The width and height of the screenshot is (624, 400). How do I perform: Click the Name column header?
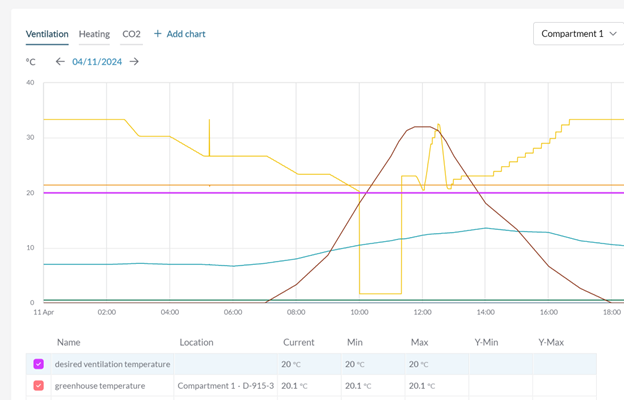(x=69, y=342)
